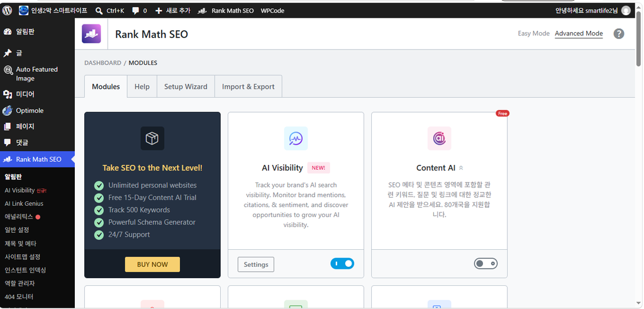Select the Setup Wizard tab
Screen dimensions: 644x309
186,87
